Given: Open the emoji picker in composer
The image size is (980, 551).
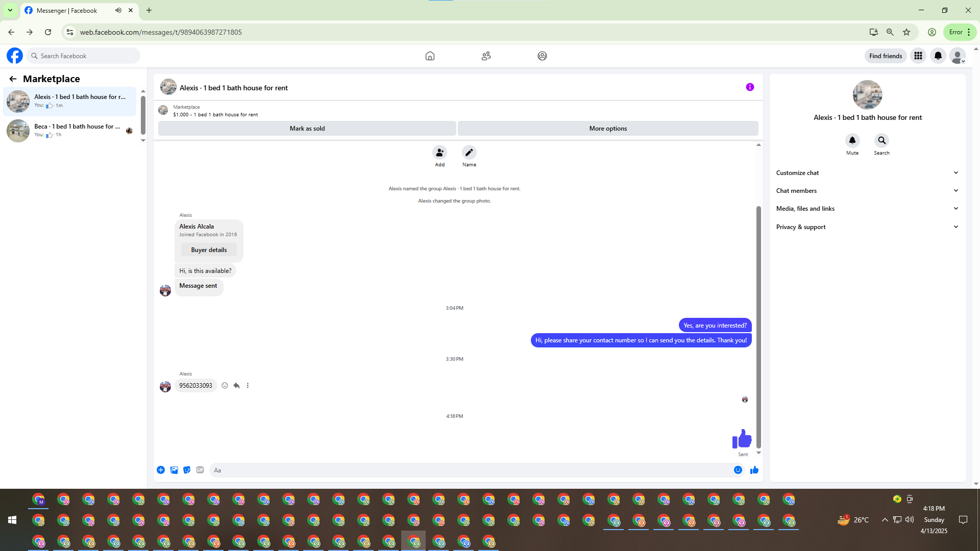Looking at the screenshot, I should tap(738, 470).
